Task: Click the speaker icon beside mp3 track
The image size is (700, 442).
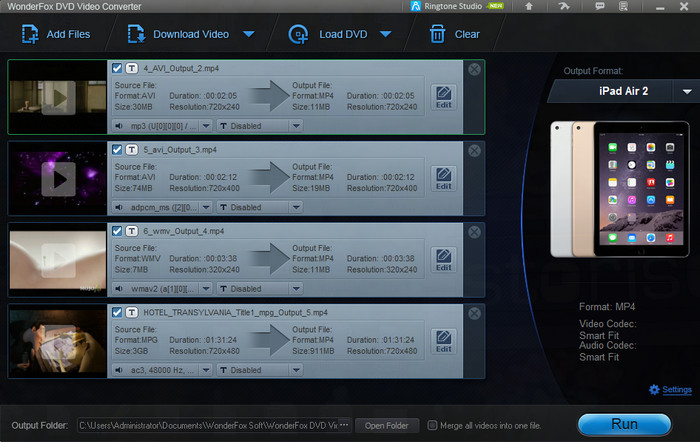Action: tap(119, 126)
